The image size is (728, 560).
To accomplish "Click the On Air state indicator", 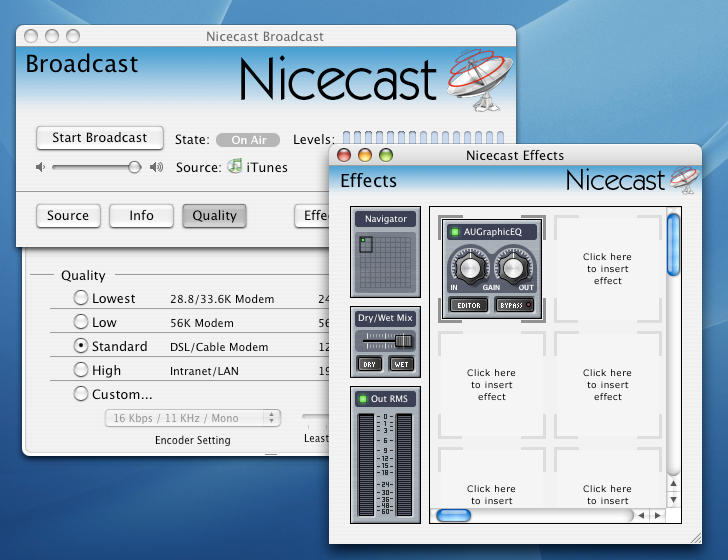I will pyautogui.click(x=248, y=140).
